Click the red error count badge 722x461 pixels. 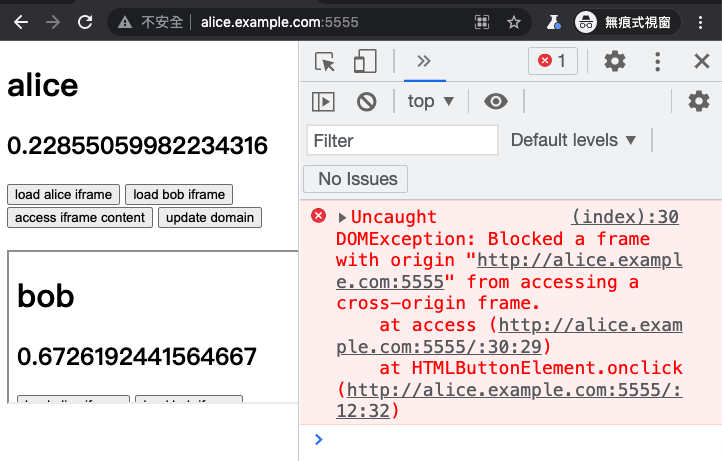pyautogui.click(x=553, y=61)
